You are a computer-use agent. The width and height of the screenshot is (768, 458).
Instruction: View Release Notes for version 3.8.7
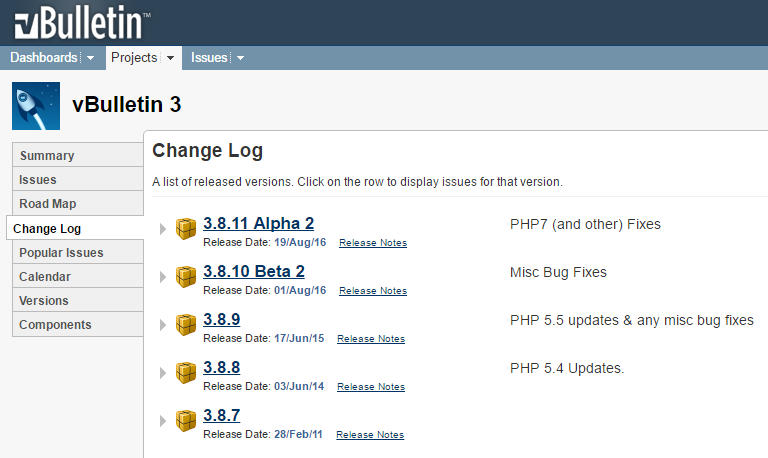pyautogui.click(x=370, y=434)
